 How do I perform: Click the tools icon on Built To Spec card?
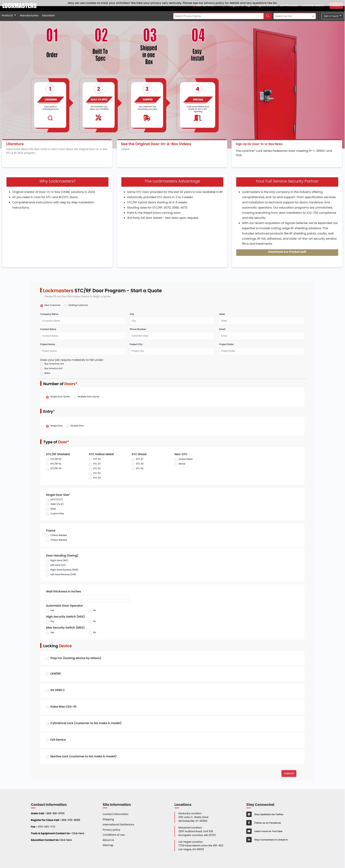click(98, 118)
